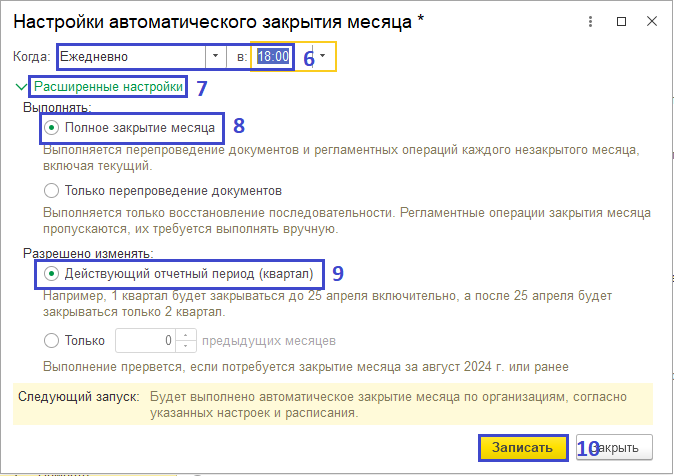Click the Разрешено изменять: label
This screenshot has height=476, width=674.
[88, 254]
